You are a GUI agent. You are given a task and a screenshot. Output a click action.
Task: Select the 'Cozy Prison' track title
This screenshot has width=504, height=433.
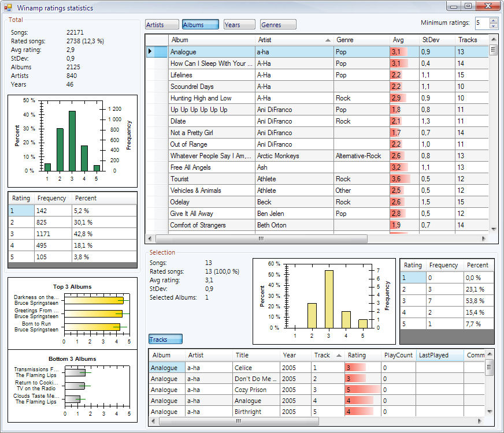pos(256,390)
